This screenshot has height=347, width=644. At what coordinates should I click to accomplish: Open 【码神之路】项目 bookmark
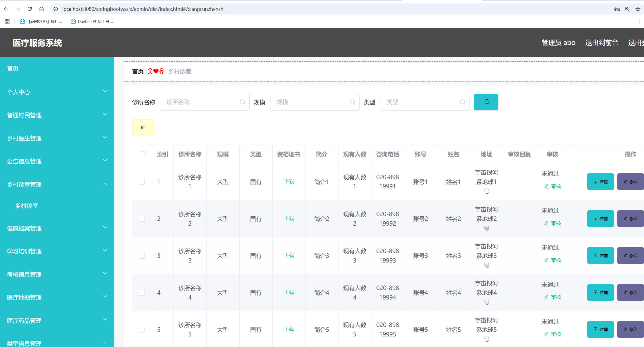[x=41, y=21]
